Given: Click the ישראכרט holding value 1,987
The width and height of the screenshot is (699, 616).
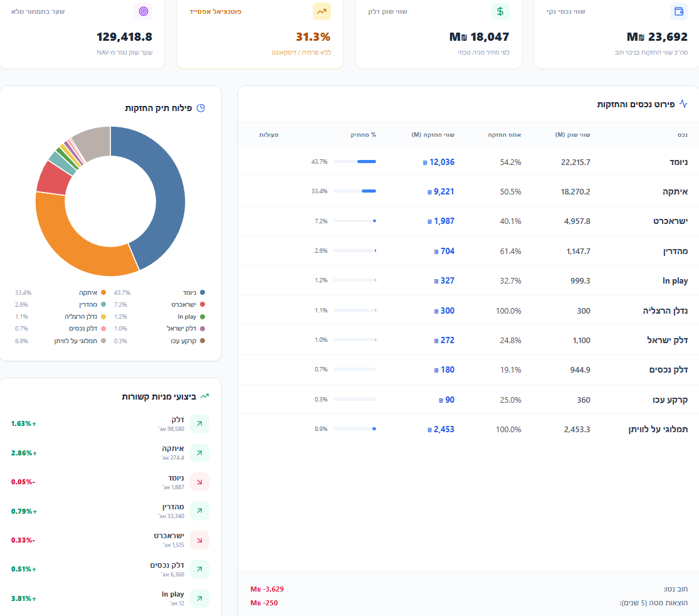Looking at the screenshot, I should tap(441, 221).
